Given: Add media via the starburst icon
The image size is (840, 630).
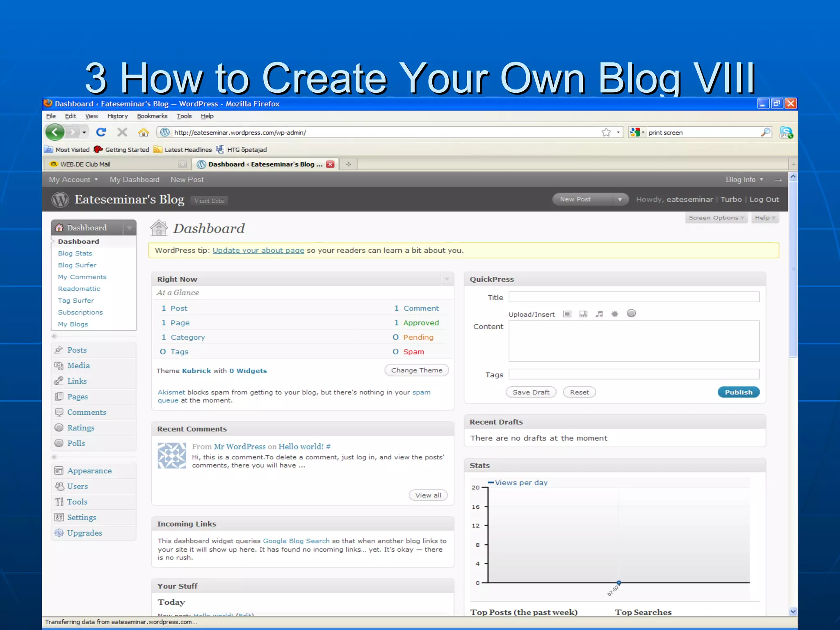Looking at the screenshot, I should (x=614, y=314).
